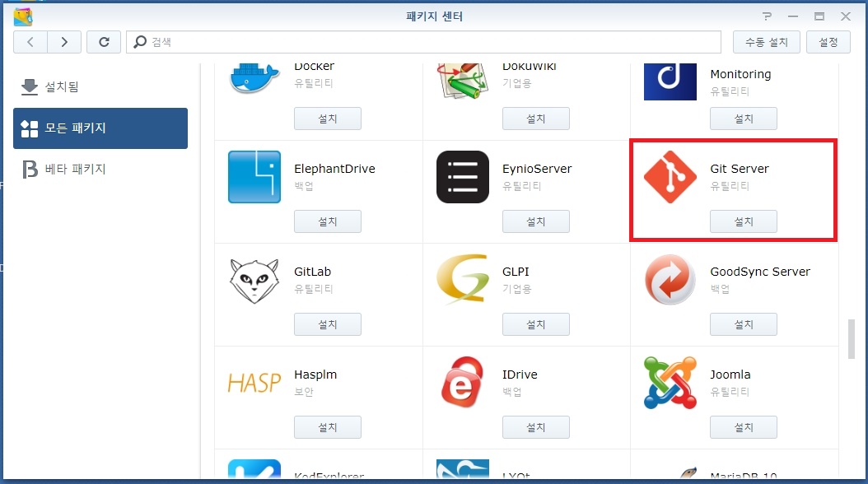Image resolution: width=868 pixels, height=484 pixels.
Task: Install GitLab with its 설치 button
Action: pyautogui.click(x=328, y=324)
